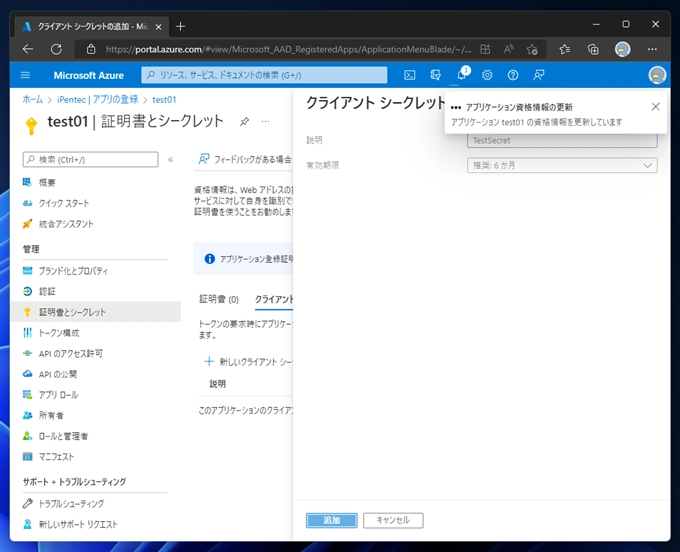This screenshot has width=680, height=552.
Task: Click the 説明 TestSecret input field
Action: [562, 141]
